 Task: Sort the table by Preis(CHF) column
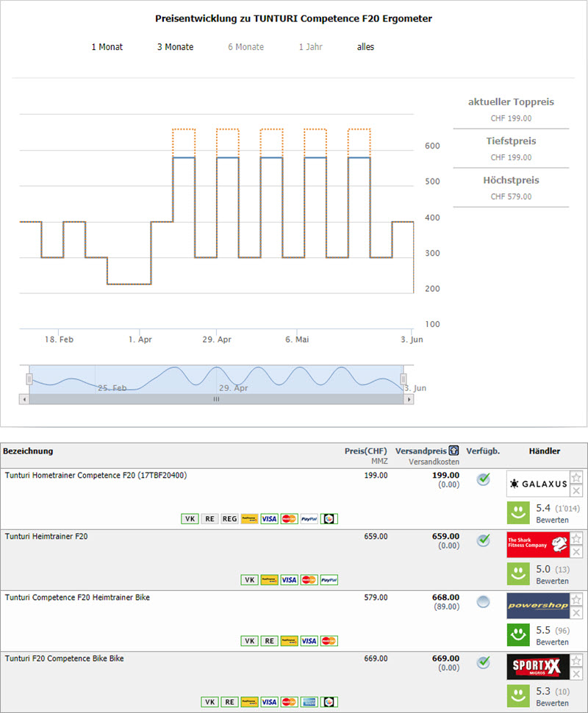365,451
